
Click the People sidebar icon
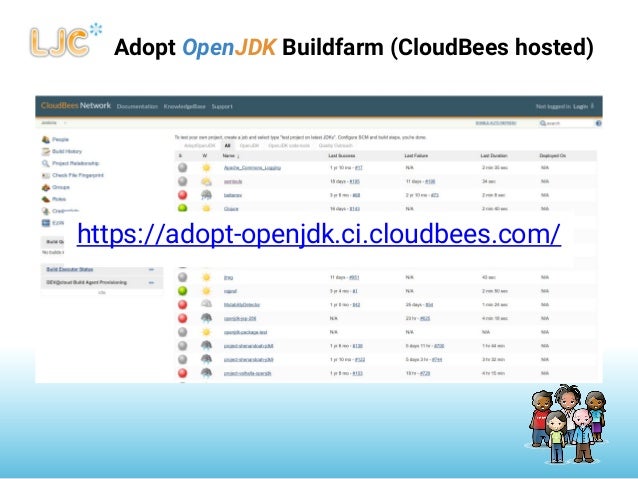point(46,140)
